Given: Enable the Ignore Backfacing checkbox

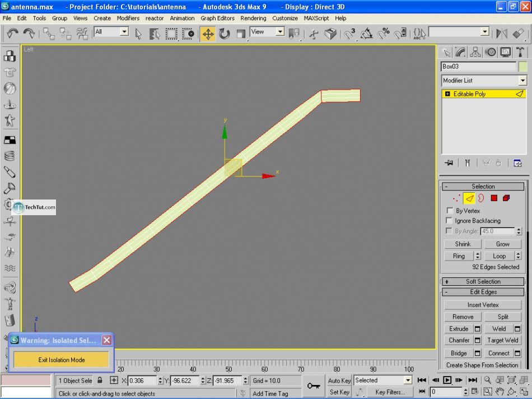Looking at the screenshot, I should point(450,220).
